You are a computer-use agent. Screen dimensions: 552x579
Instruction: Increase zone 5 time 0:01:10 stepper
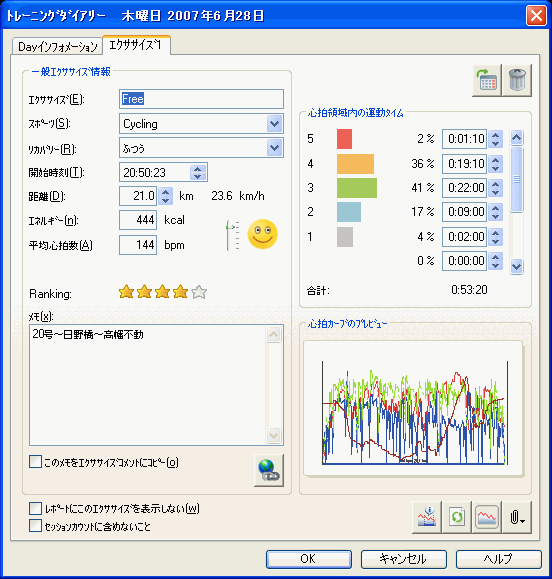pos(496,135)
